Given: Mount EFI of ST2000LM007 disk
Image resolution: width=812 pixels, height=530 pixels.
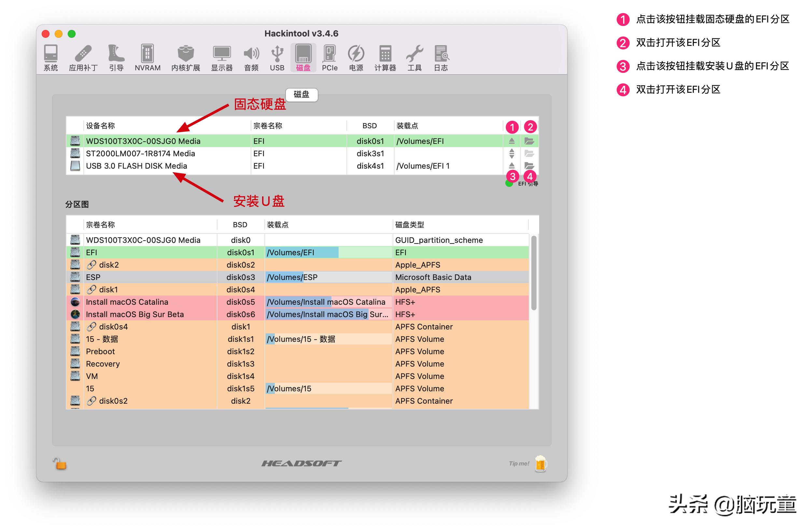Looking at the screenshot, I should [x=511, y=153].
